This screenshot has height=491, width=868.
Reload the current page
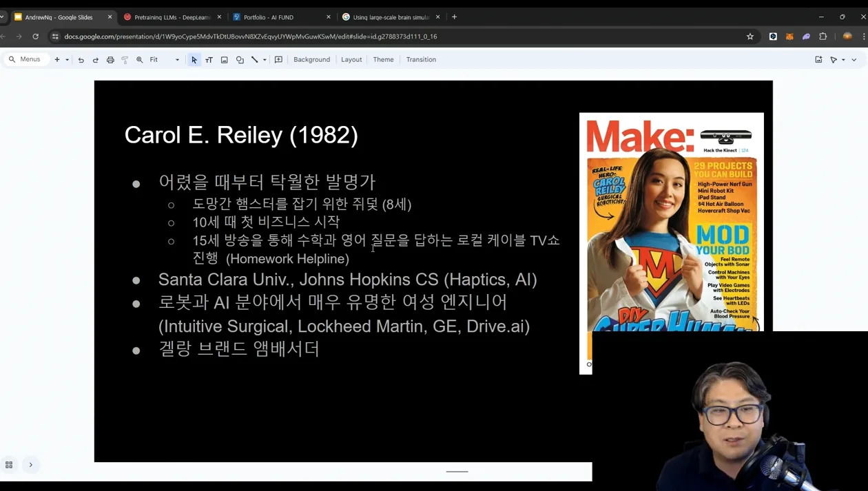point(36,36)
